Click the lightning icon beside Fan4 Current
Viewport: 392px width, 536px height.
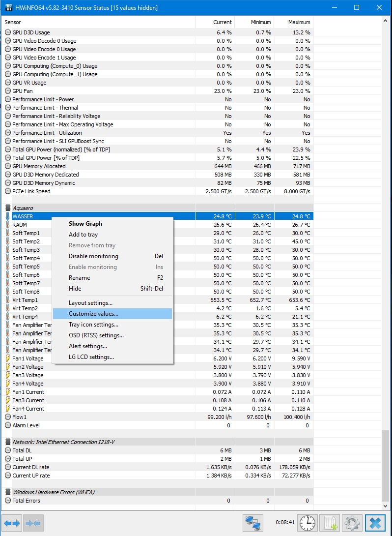click(7, 409)
